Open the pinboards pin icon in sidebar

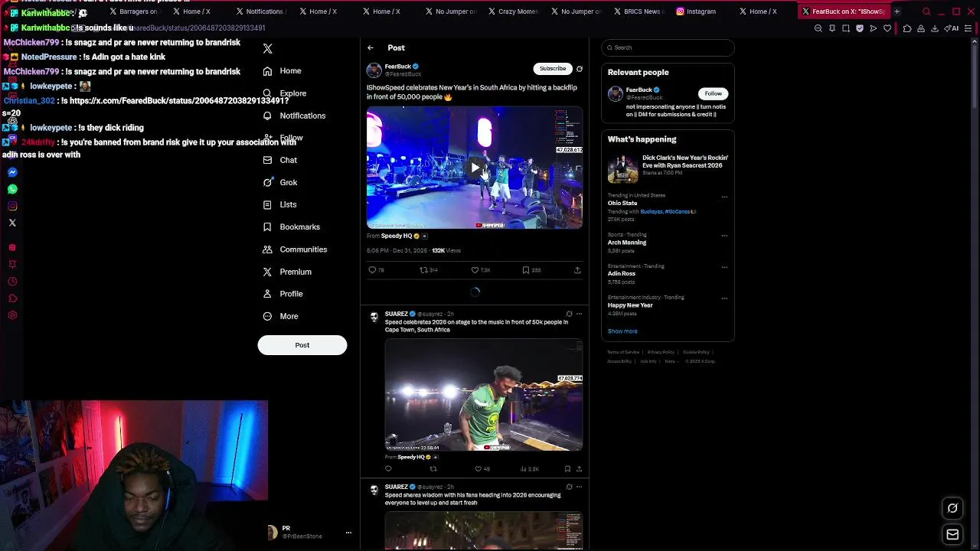[12, 264]
